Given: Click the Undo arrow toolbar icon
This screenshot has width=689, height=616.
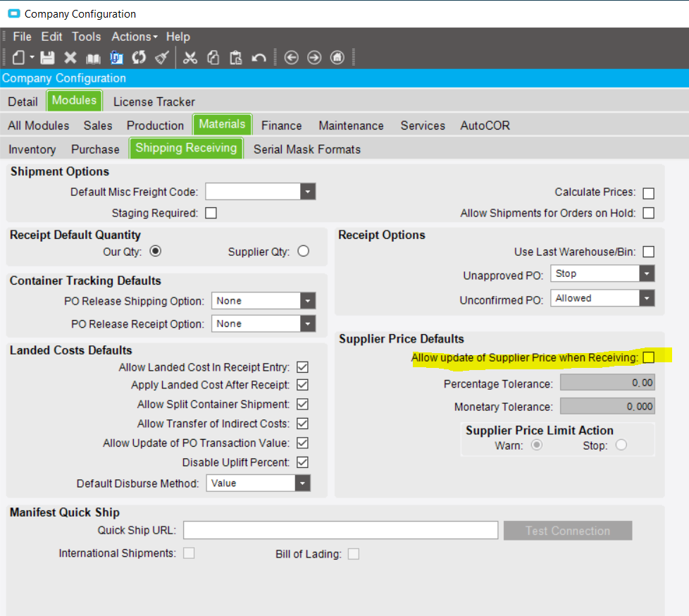Looking at the screenshot, I should click(x=259, y=57).
